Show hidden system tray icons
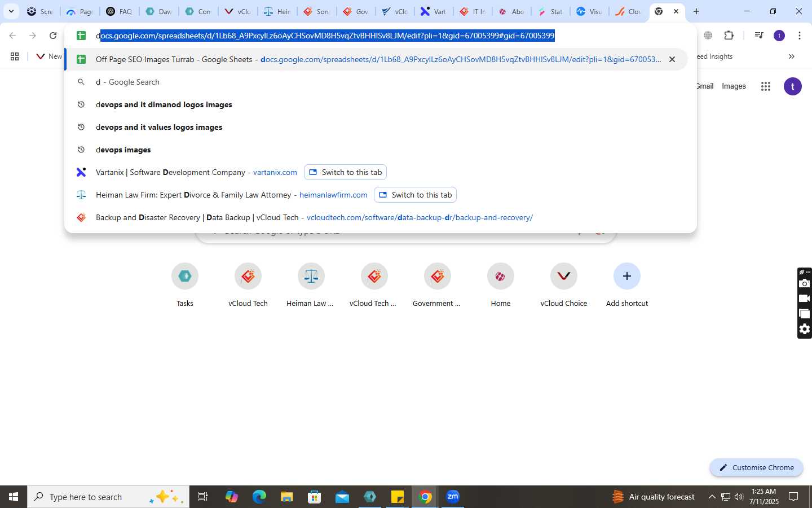812x508 pixels. click(712, 497)
